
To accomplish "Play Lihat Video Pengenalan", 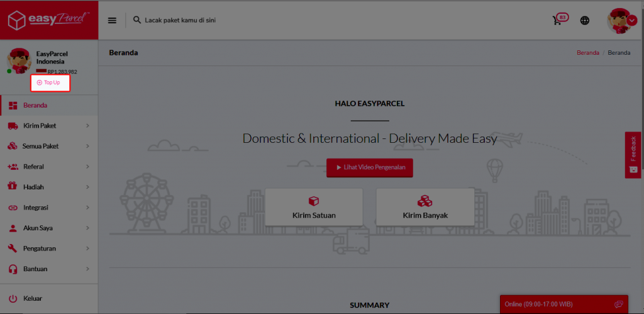I will pos(370,168).
